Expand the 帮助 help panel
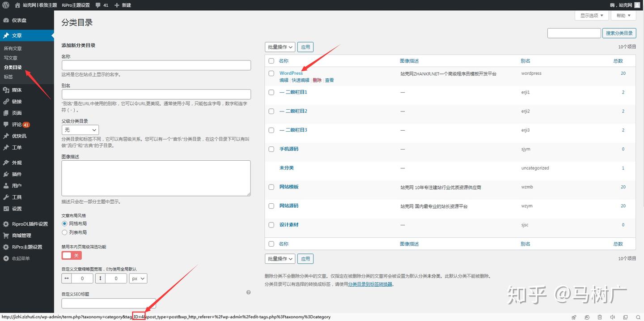 (x=623, y=15)
